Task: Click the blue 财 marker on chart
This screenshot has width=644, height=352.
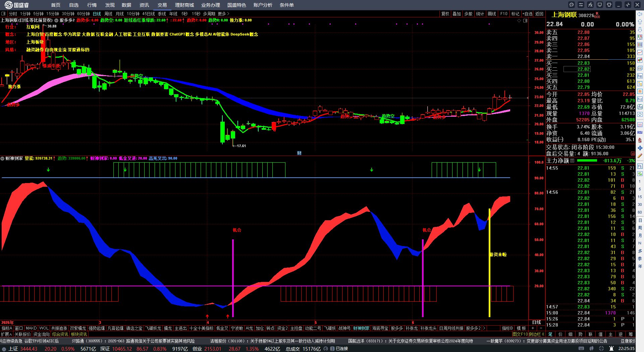Action: [x=299, y=153]
